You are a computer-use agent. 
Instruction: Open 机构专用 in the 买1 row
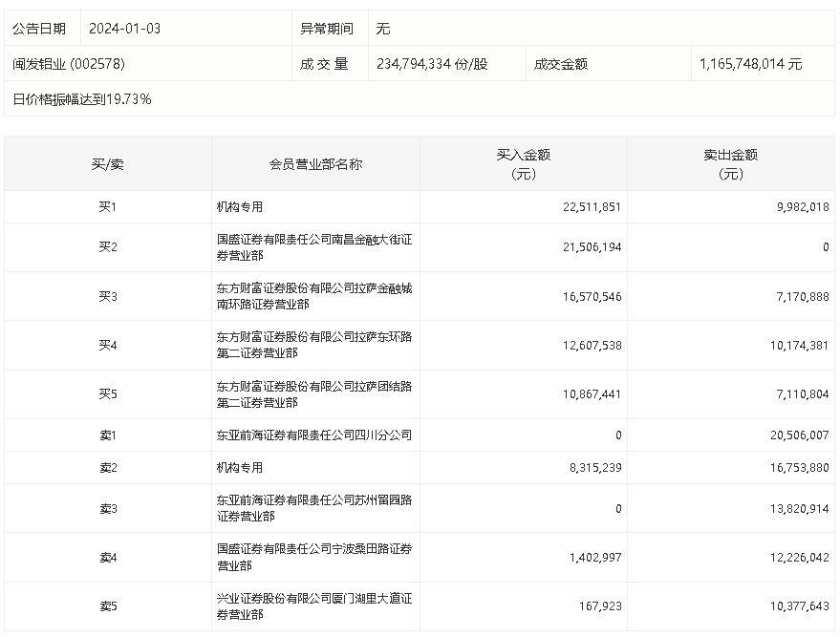(240, 206)
